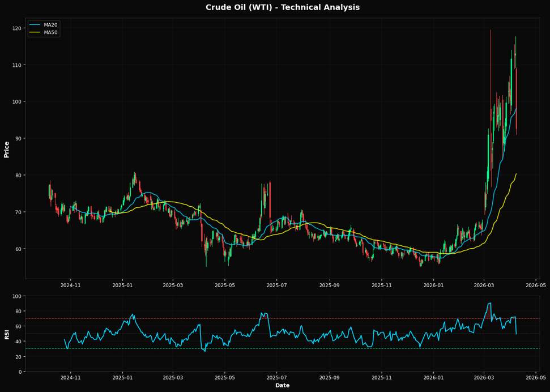
Task: Click the 2025-07 date under the price chart
Action: 277,285
